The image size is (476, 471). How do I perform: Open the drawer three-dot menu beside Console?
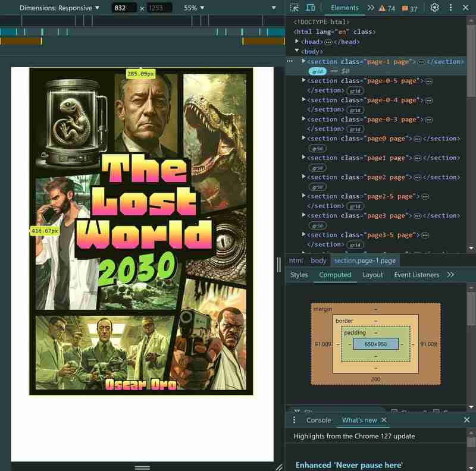point(294,420)
